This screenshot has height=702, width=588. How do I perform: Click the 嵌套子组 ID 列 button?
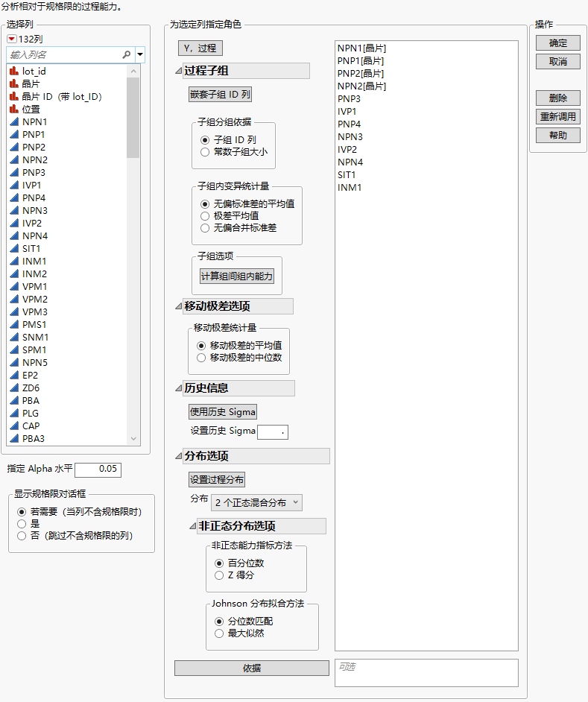tap(220, 95)
